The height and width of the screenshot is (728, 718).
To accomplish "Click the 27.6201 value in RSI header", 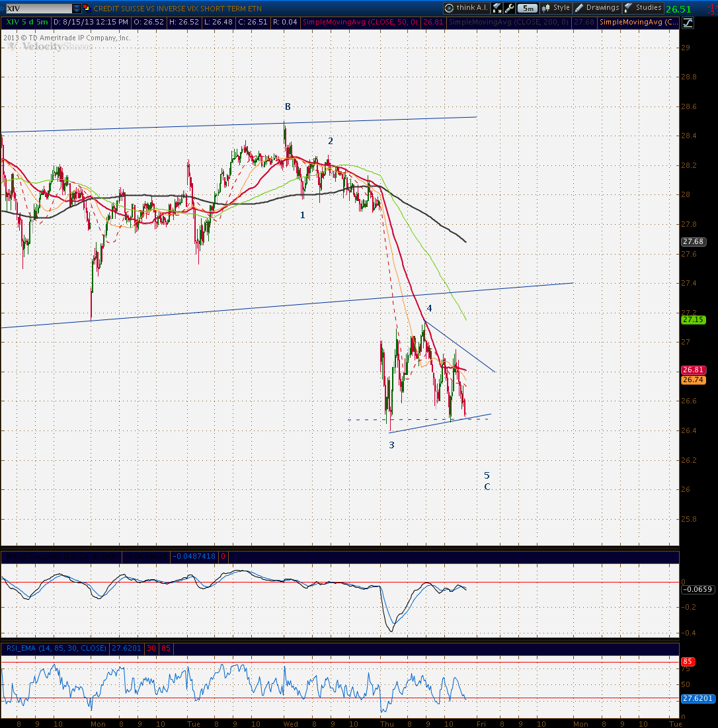I will (126, 648).
